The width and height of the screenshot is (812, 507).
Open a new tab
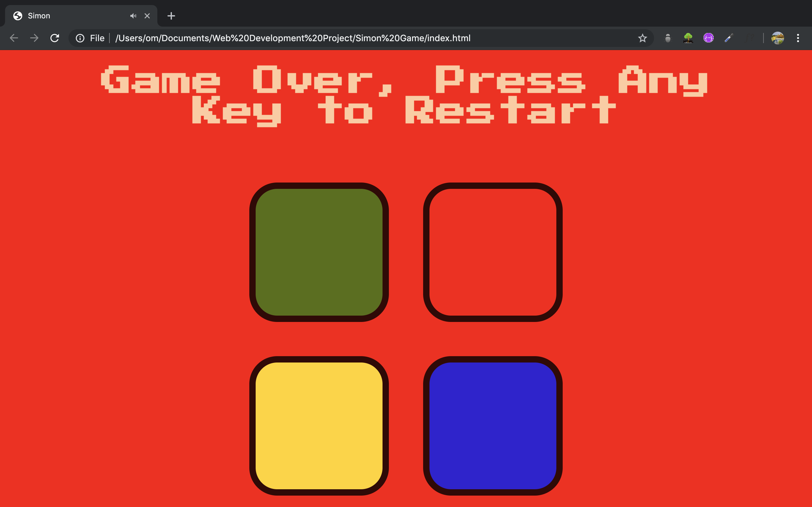(x=171, y=16)
